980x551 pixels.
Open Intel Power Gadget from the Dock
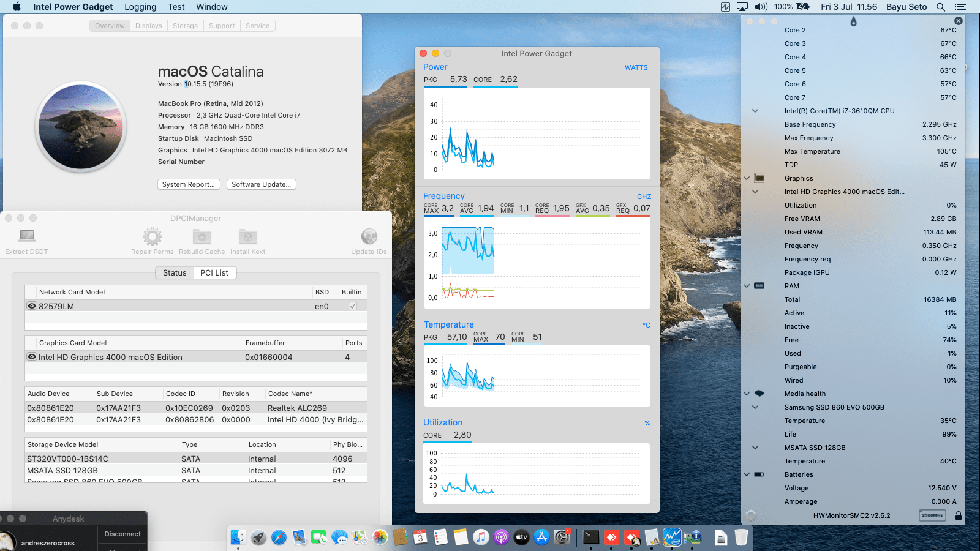[x=673, y=537]
